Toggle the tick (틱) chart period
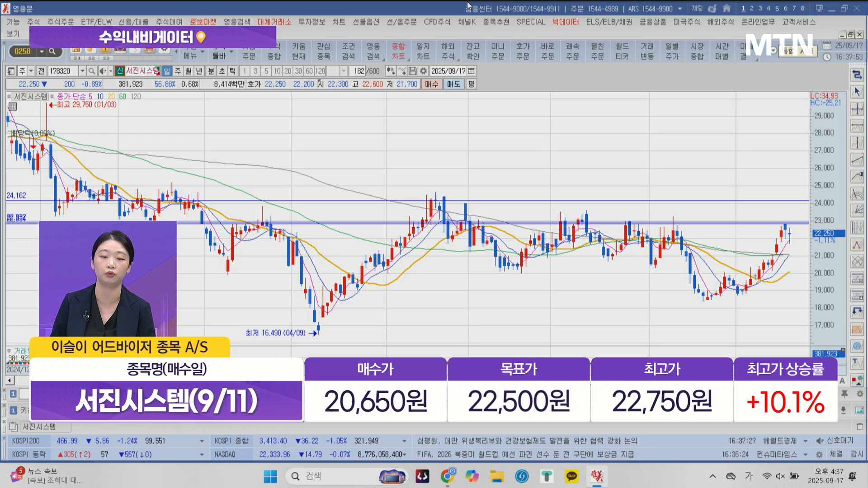This screenshot has width=868, height=488. [232, 71]
